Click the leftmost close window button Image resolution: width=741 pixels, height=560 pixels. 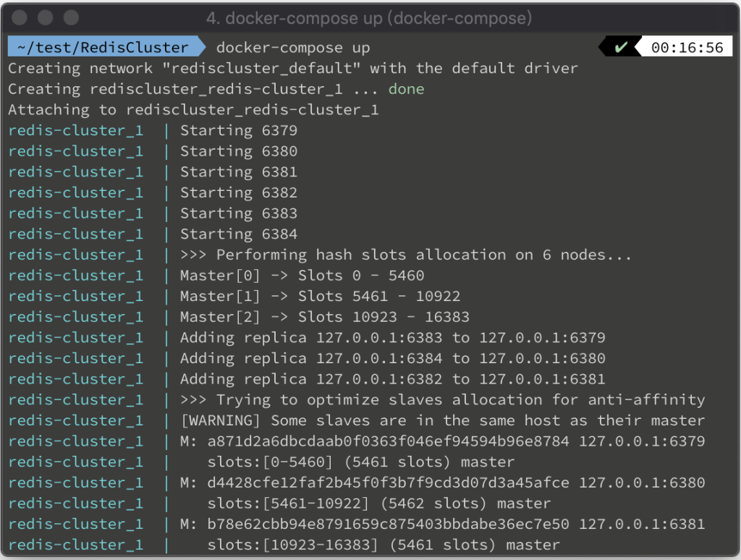tap(19, 17)
